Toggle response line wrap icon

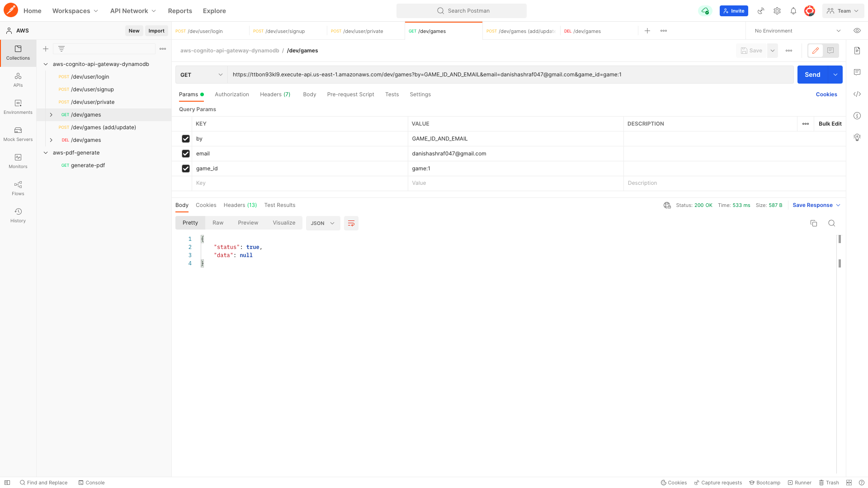351,223
